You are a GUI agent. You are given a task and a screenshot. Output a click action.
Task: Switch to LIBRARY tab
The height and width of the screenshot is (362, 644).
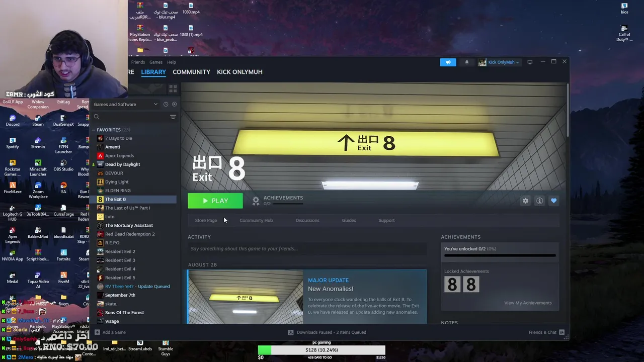click(153, 72)
